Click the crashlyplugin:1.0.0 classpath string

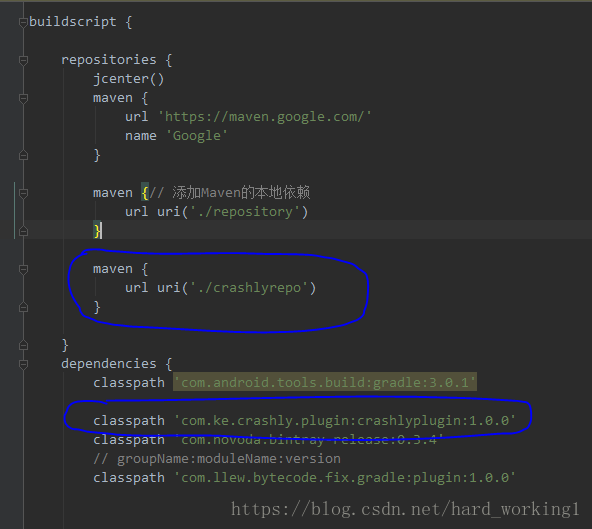click(x=345, y=421)
